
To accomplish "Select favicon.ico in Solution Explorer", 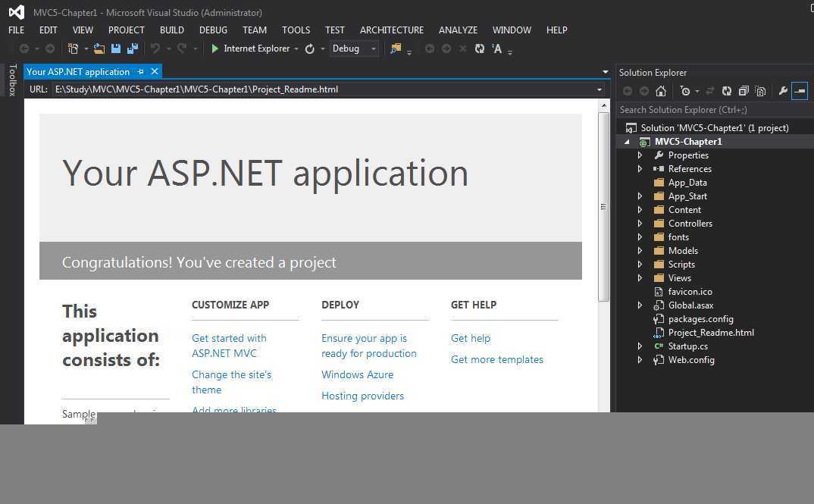I will [x=690, y=292].
